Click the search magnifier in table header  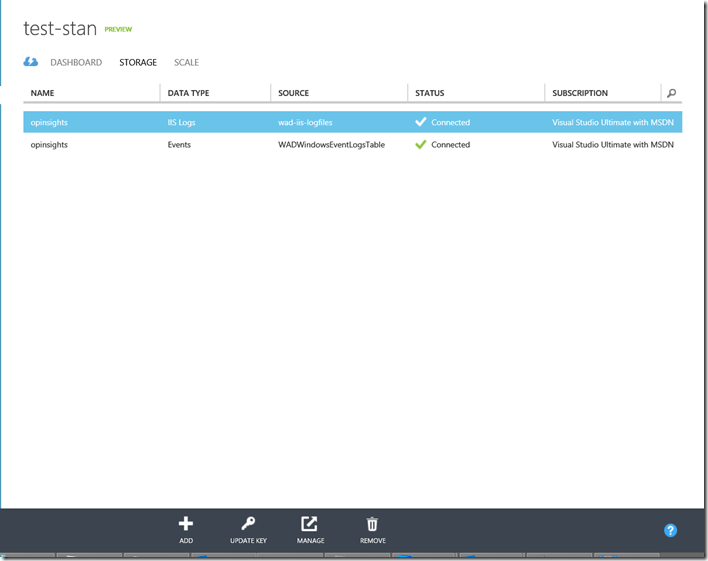671,93
